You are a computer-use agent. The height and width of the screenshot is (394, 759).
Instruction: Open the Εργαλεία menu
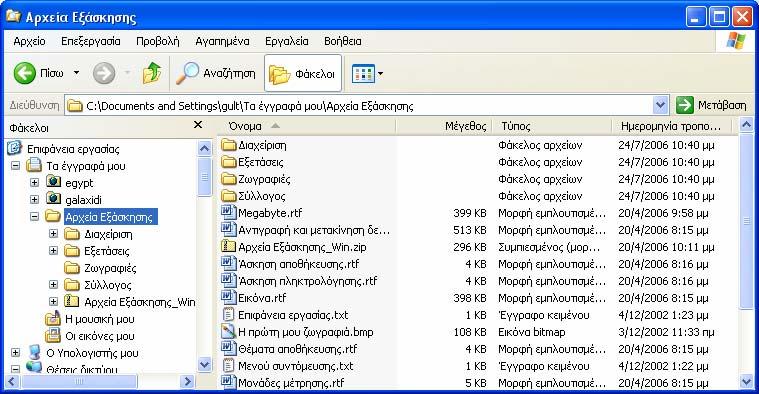pyautogui.click(x=287, y=41)
